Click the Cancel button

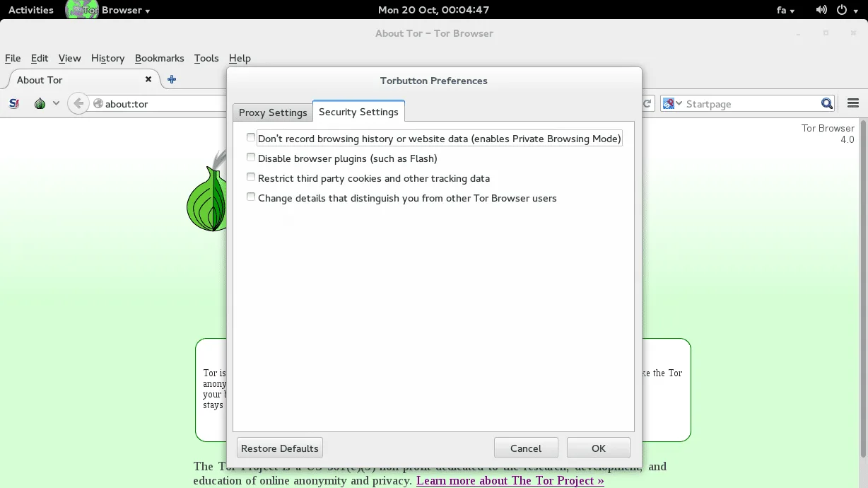click(x=526, y=448)
